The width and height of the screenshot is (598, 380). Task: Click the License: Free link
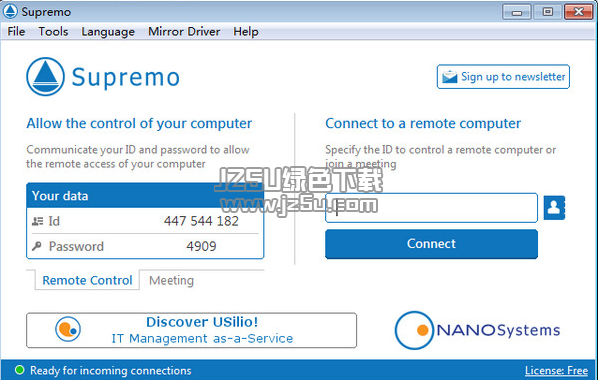click(x=556, y=370)
